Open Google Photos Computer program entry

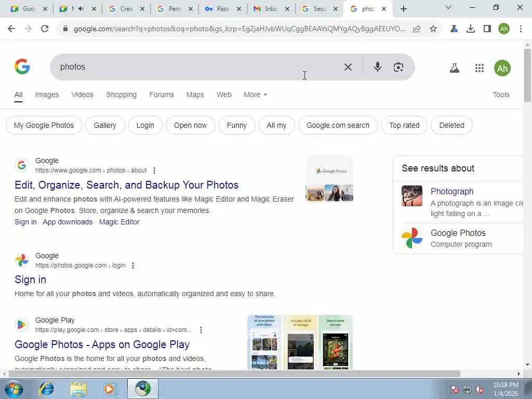tap(458, 238)
